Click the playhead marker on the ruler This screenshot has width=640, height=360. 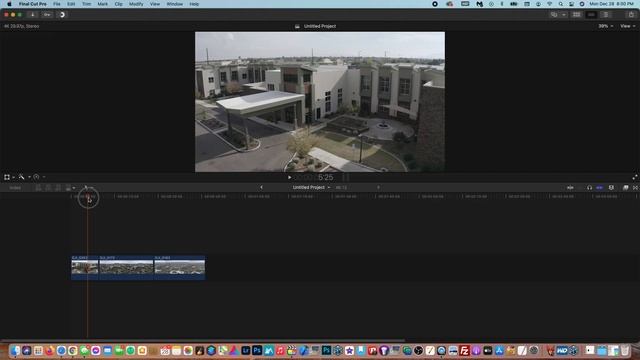[87, 197]
